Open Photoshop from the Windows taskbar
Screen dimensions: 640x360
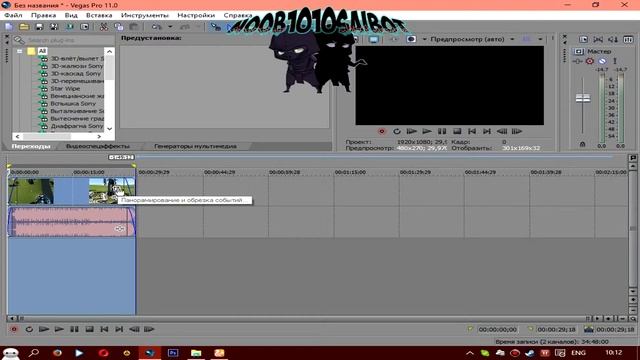(173, 353)
